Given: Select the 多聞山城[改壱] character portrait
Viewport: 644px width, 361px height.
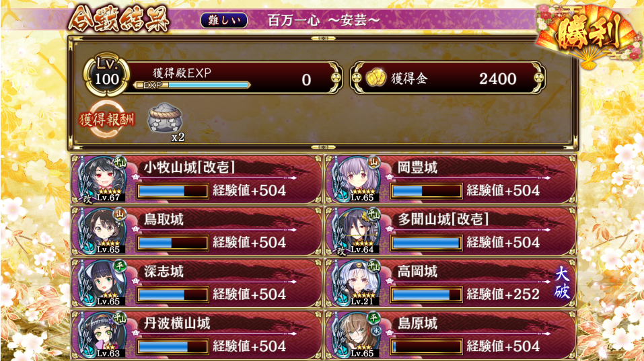Looking at the screenshot, I should tap(357, 231).
